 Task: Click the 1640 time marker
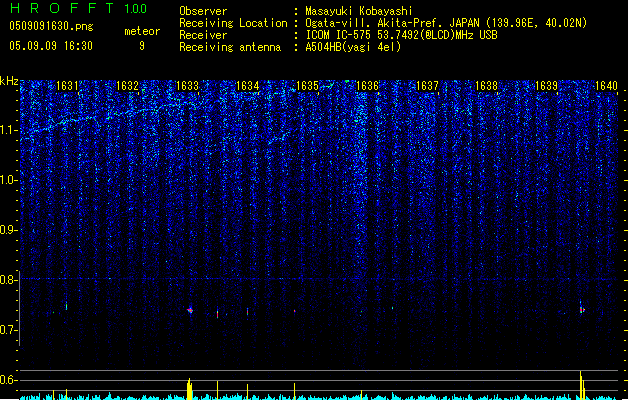pyautogui.click(x=607, y=86)
